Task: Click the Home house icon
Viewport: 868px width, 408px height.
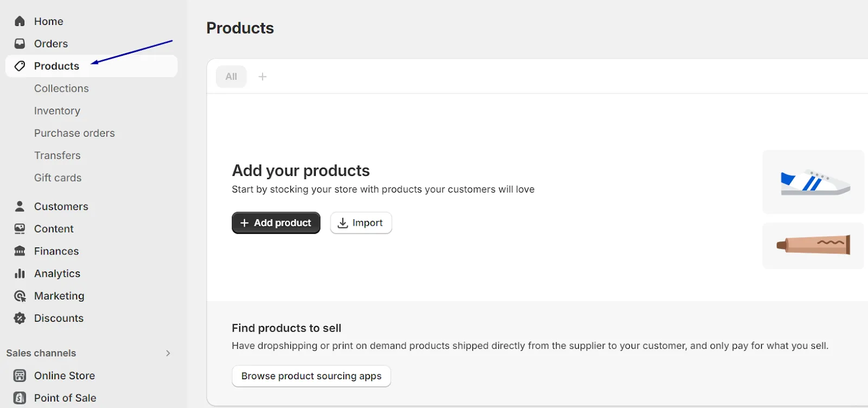Action: [x=20, y=21]
